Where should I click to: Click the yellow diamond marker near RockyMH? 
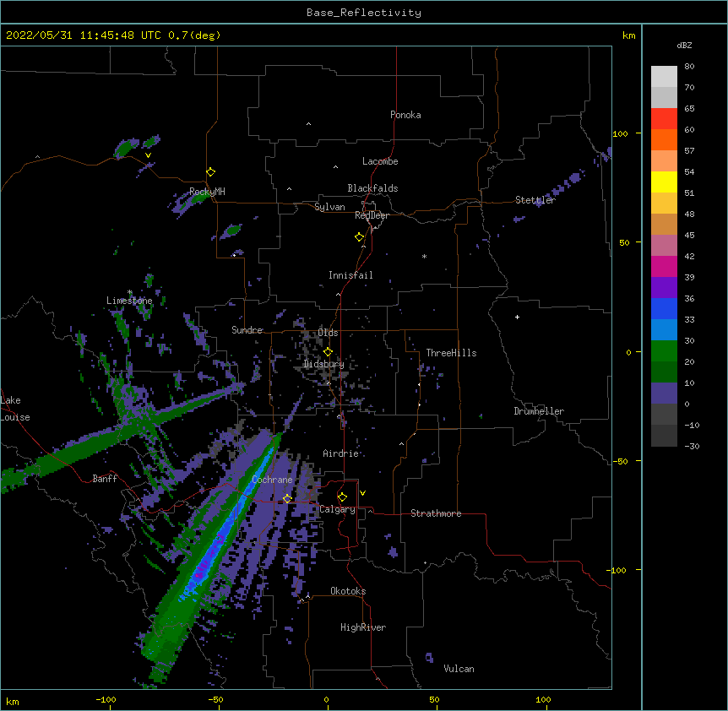pos(211,172)
